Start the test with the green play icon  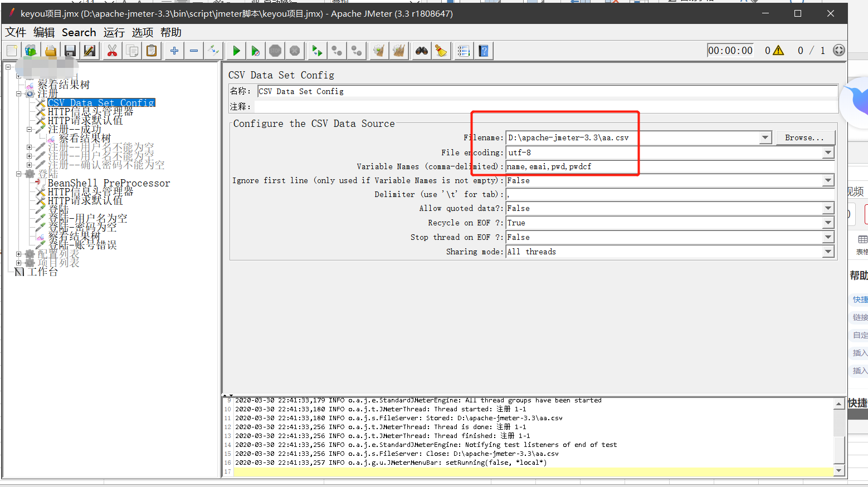point(236,50)
